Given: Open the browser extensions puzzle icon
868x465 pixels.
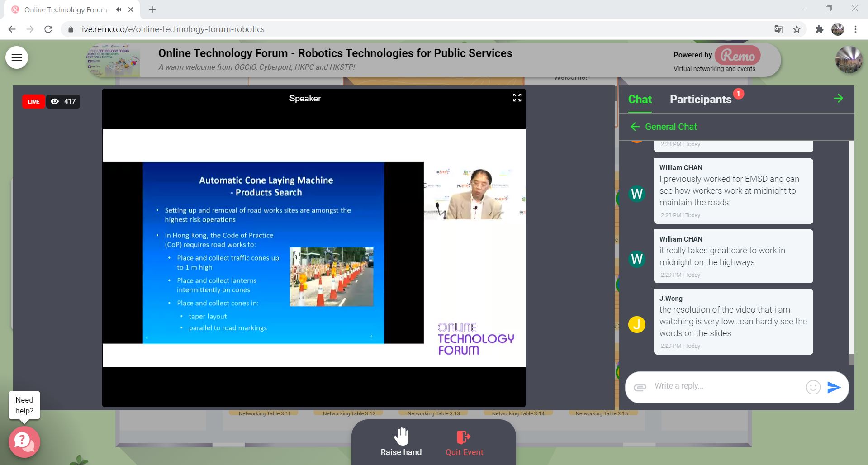Looking at the screenshot, I should coord(819,29).
